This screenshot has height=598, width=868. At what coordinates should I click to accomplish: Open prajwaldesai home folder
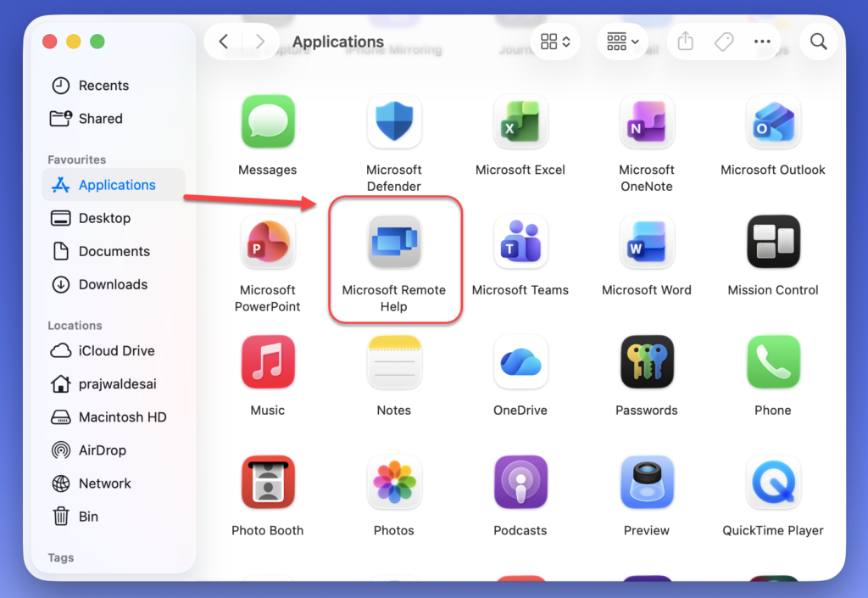[114, 384]
